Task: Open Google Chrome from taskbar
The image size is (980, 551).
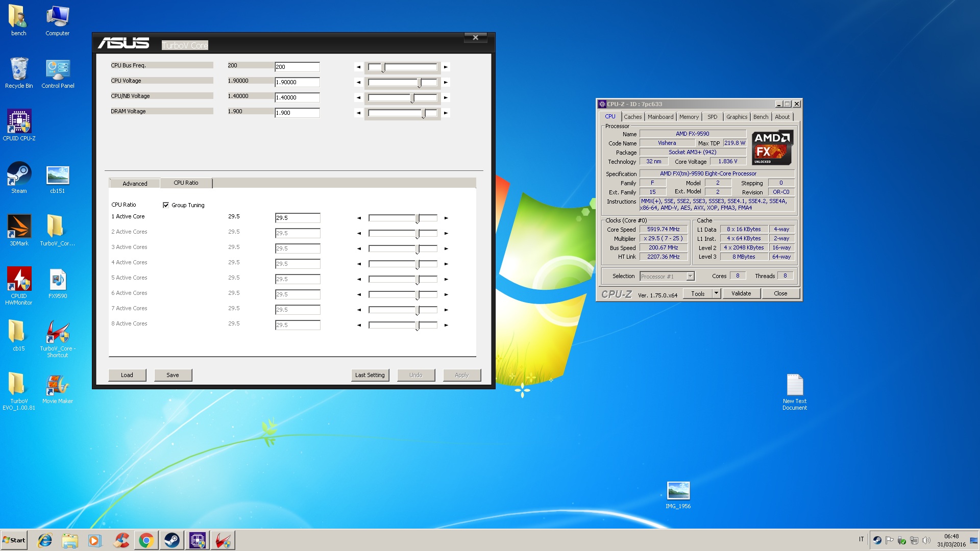Action: [146, 540]
